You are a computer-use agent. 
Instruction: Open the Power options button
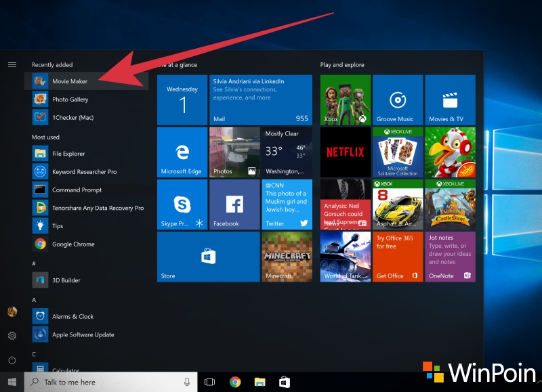(12, 360)
